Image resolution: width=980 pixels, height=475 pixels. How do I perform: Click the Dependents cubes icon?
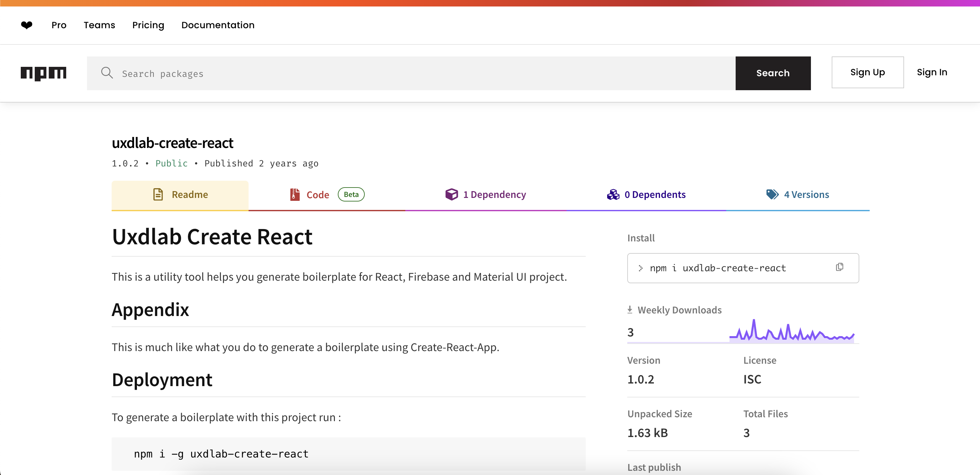[613, 194]
